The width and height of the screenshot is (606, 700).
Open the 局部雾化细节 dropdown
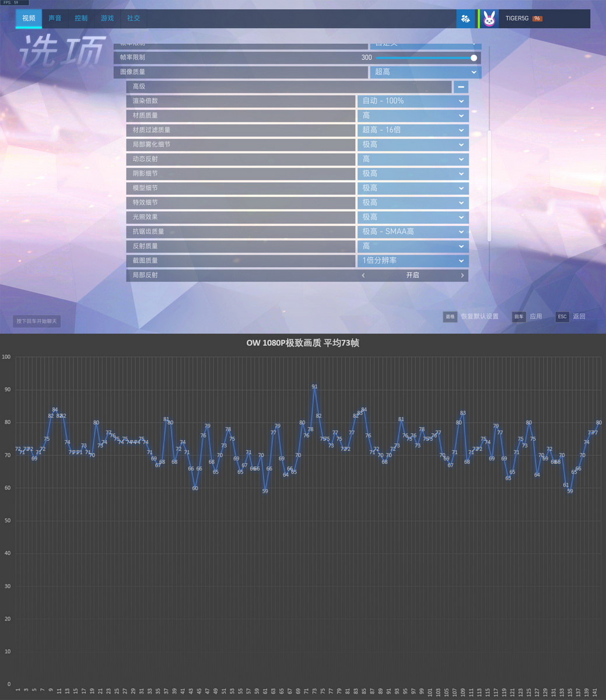click(413, 145)
